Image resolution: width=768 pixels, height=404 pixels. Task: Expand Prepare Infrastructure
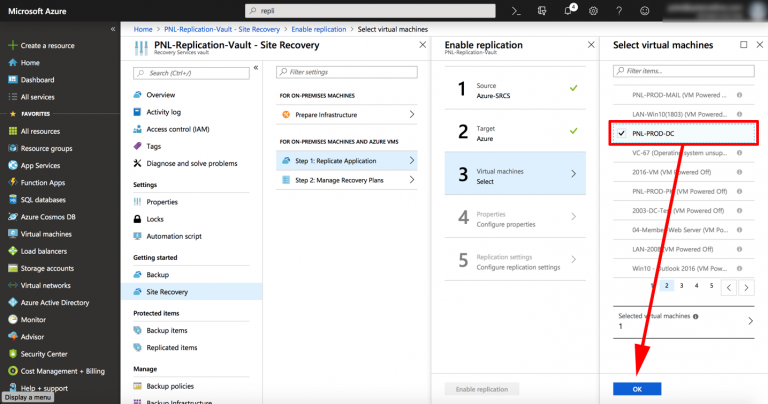point(347,115)
